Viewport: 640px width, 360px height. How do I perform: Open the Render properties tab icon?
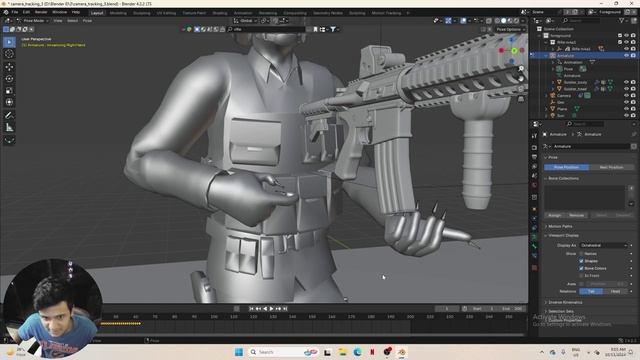[x=534, y=147]
